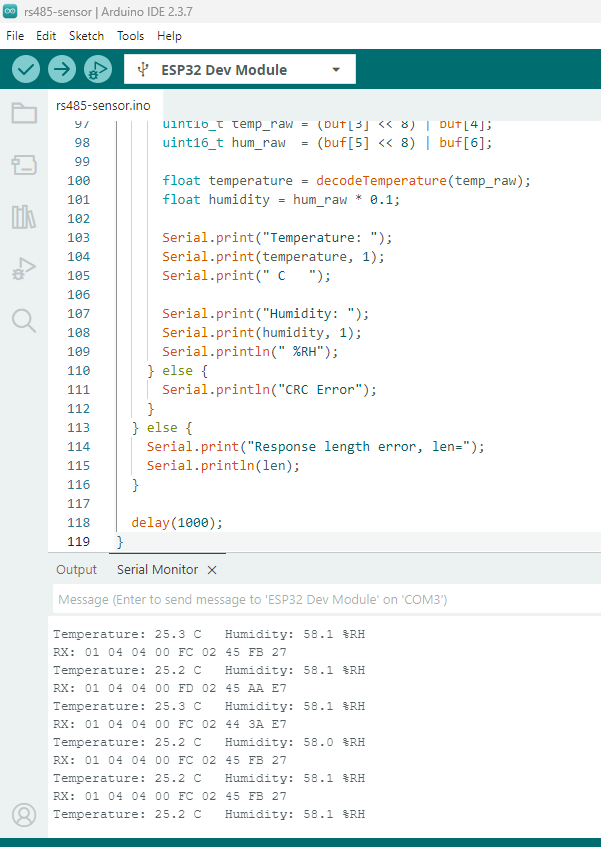Viewport: 601px width, 847px height.
Task: Click the delay(1000) statement
Action: pyautogui.click(x=177, y=522)
